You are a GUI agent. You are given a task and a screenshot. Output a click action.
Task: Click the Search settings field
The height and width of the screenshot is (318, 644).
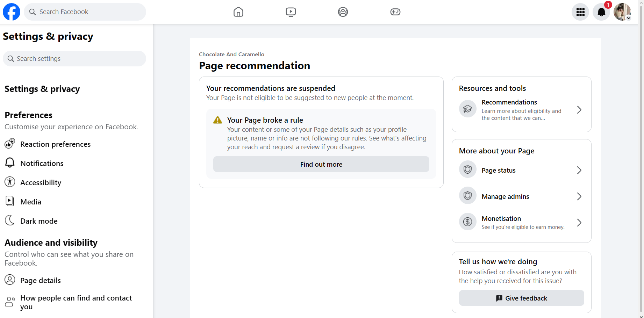[74, 59]
